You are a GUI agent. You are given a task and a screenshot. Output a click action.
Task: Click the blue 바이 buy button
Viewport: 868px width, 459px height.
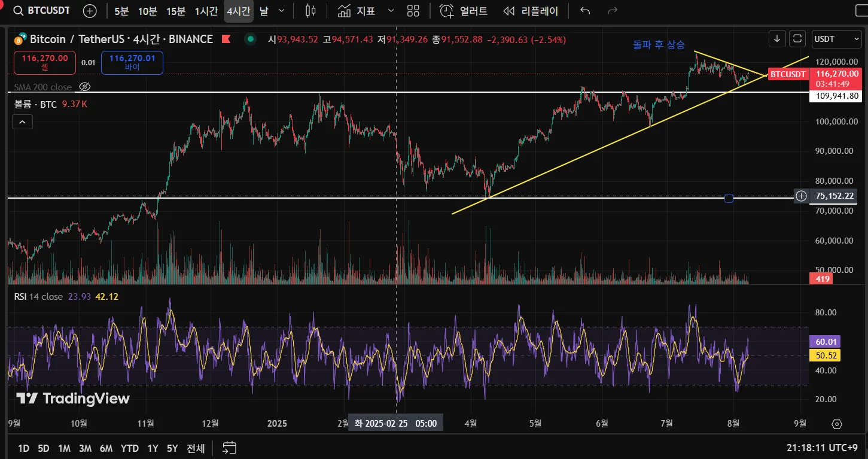[132, 63]
